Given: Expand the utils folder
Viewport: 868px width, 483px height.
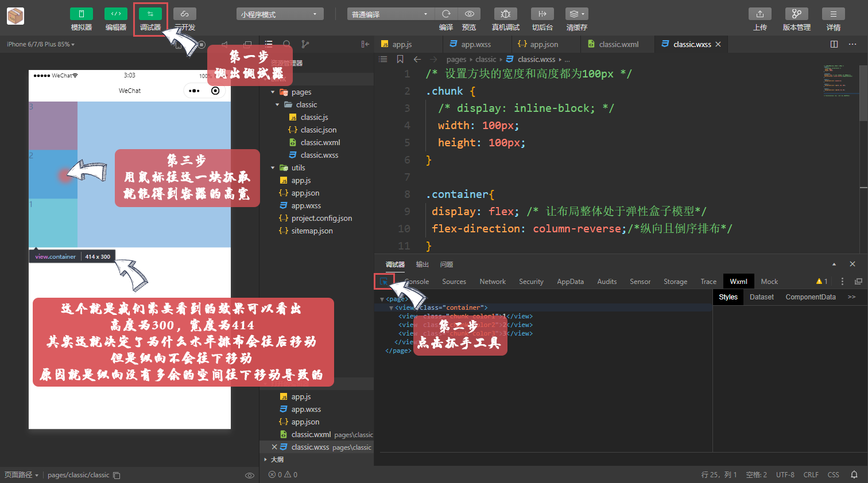Looking at the screenshot, I should (273, 168).
